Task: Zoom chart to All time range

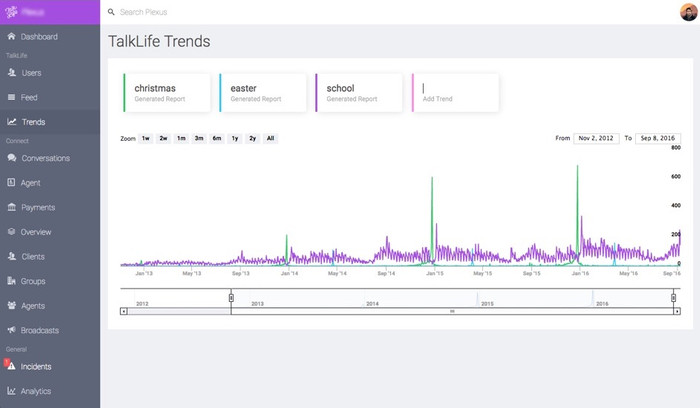Action: coord(271,138)
